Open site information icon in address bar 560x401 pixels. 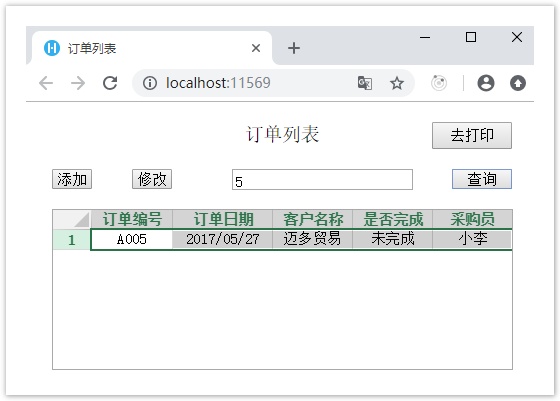(150, 83)
